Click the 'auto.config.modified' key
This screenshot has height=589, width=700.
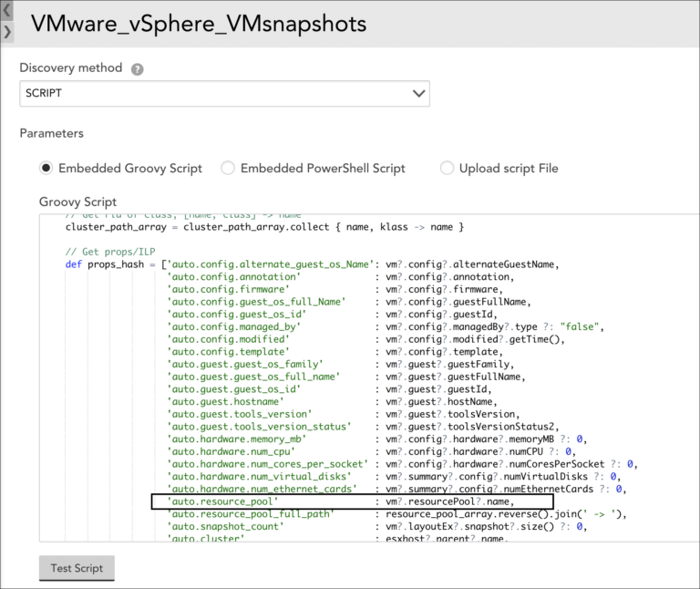click(228, 339)
